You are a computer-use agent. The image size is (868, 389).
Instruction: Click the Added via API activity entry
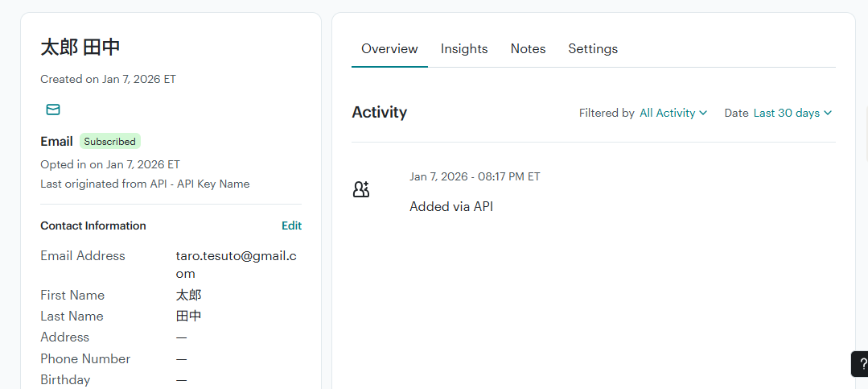click(x=451, y=207)
